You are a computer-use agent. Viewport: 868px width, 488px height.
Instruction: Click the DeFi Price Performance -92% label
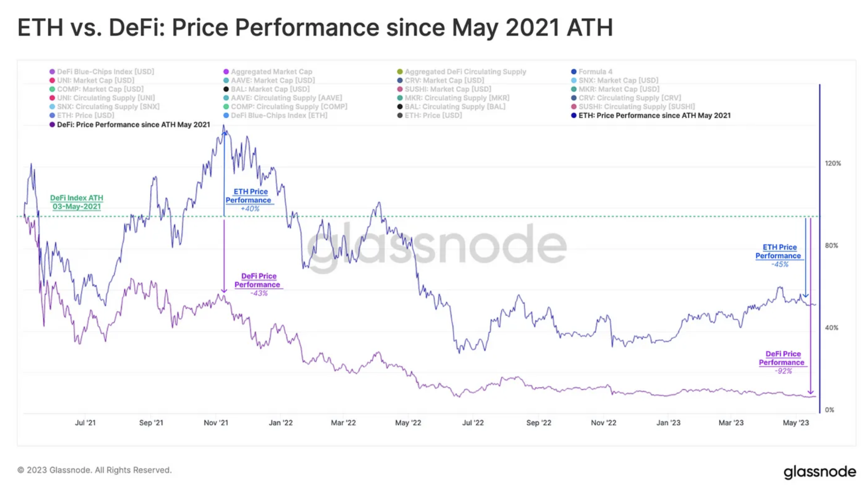[x=782, y=362]
